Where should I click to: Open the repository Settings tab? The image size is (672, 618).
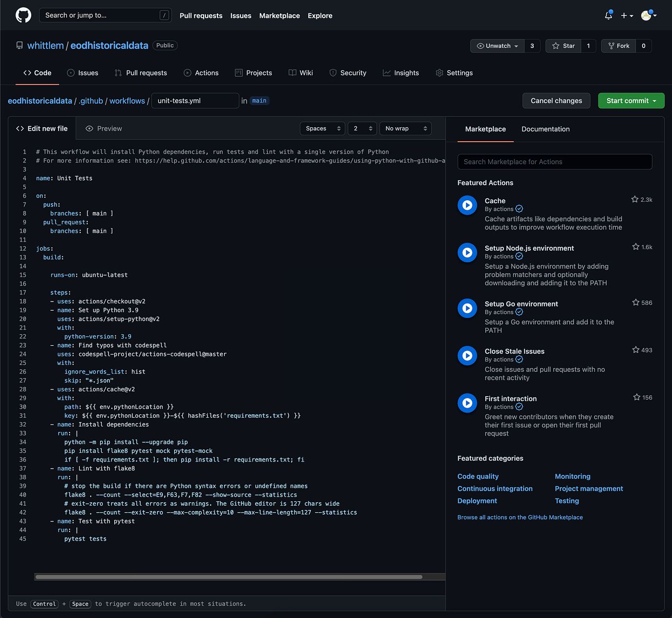click(x=454, y=73)
